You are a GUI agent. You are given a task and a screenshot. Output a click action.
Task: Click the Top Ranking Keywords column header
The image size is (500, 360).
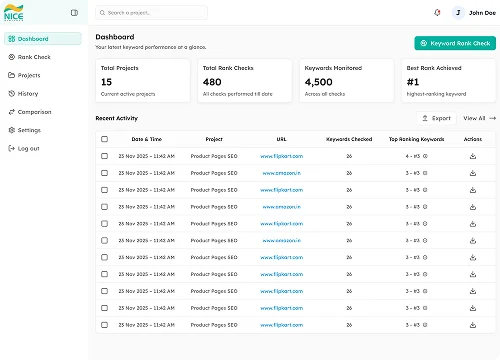point(416,139)
